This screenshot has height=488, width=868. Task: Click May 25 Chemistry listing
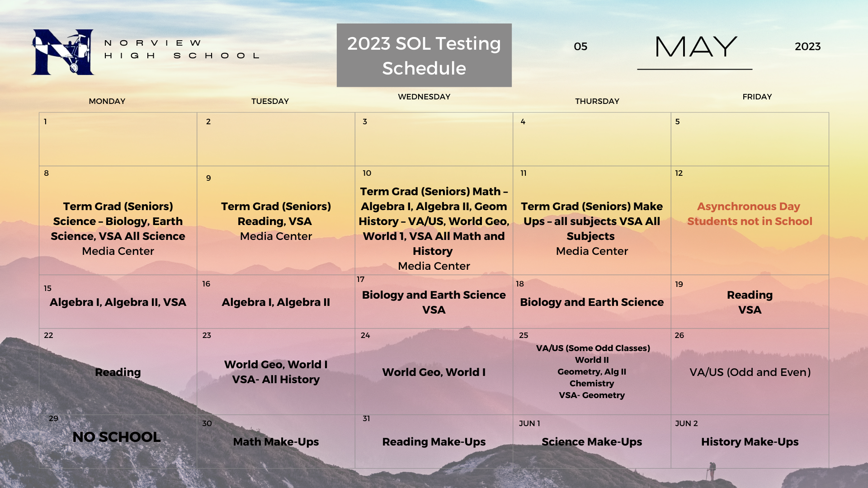coord(591,383)
